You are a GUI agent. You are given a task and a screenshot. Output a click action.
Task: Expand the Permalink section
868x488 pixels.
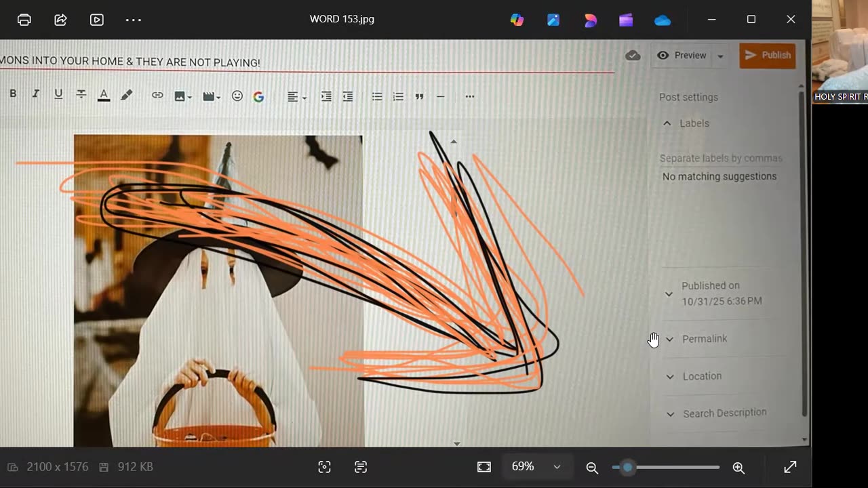[669, 339]
